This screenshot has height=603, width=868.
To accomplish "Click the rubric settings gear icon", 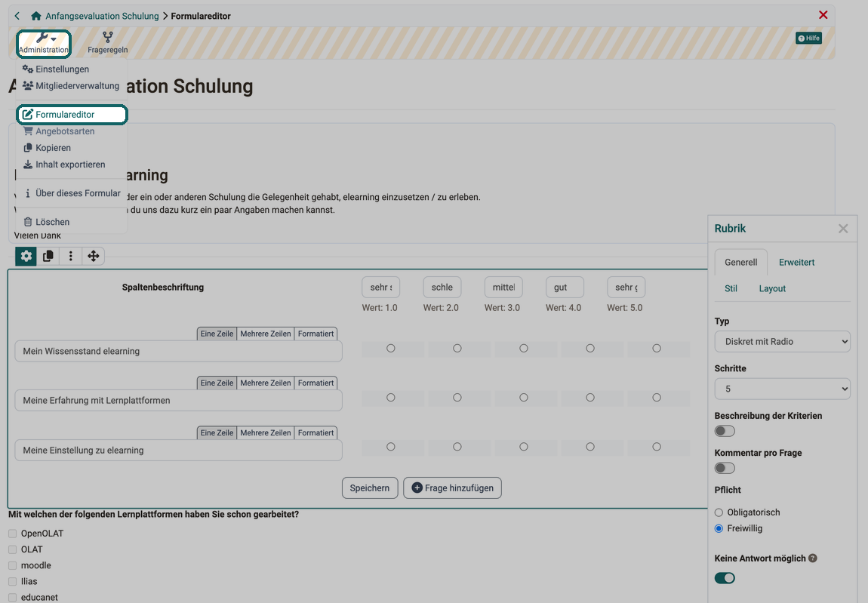I will pos(26,256).
